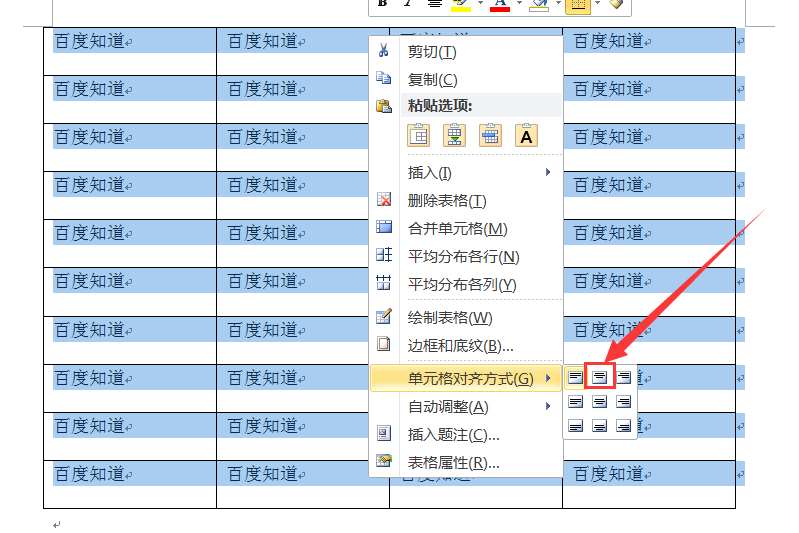Viewport: 799px width, 533px height.
Task: Open 边框和底纹(B)... dialog
Action: (466, 346)
